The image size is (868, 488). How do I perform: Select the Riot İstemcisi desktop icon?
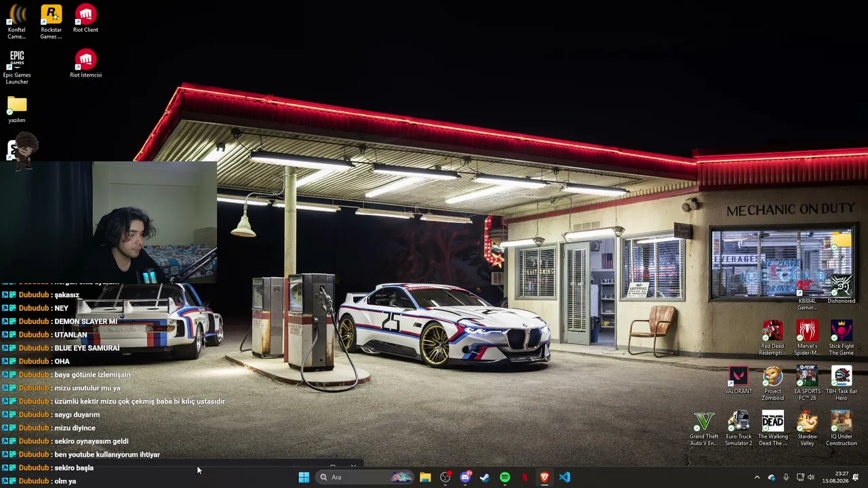click(85, 64)
